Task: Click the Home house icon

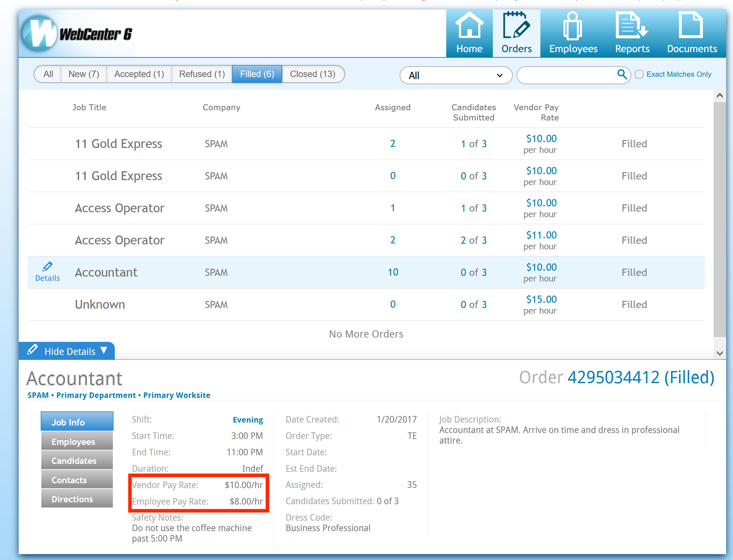Action: (x=469, y=25)
